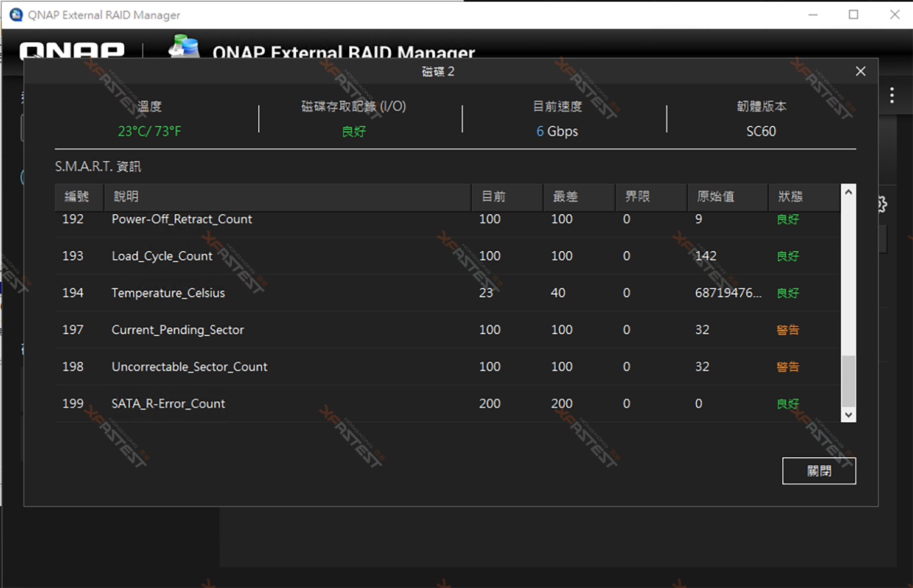
Task: Click the number 199 in the 編號 column
Action: pyautogui.click(x=73, y=404)
